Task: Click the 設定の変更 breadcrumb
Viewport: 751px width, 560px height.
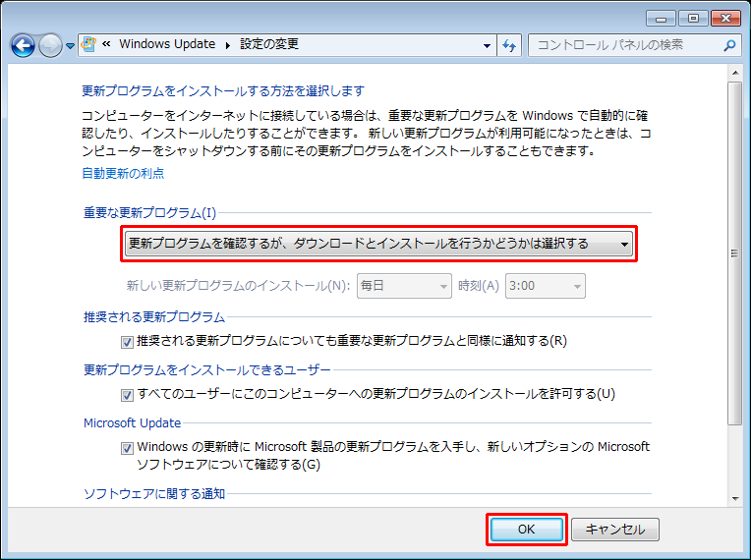Action: 269,44
